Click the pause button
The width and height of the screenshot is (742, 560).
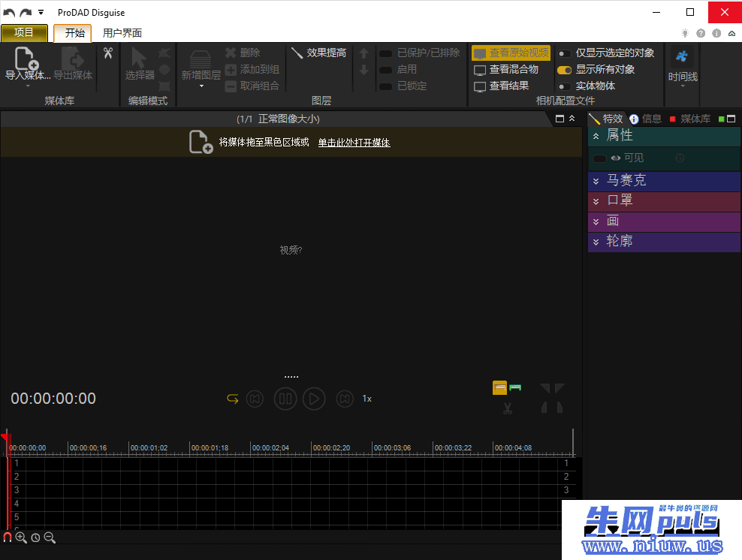[x=285, y=399]
